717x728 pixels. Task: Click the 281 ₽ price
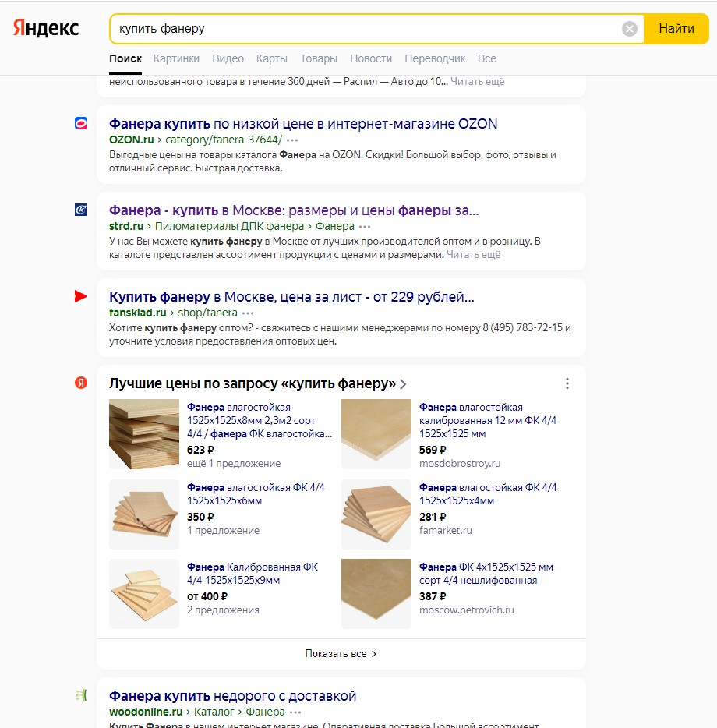(433, 517)
